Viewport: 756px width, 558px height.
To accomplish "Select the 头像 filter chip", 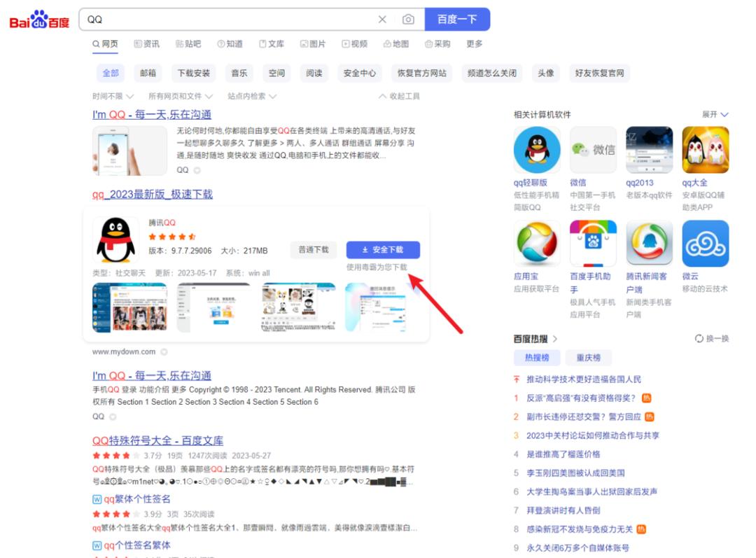I will (x=546, y=74).
